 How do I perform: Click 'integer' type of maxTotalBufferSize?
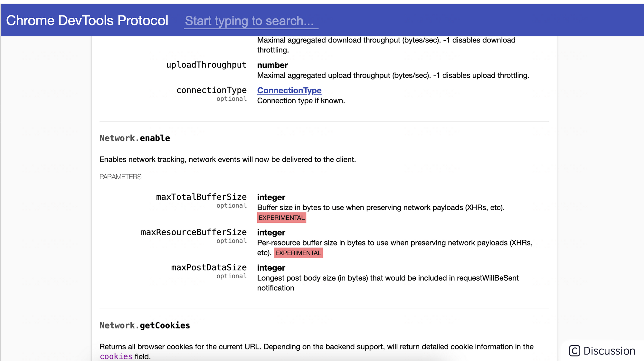tap(271, 197)
